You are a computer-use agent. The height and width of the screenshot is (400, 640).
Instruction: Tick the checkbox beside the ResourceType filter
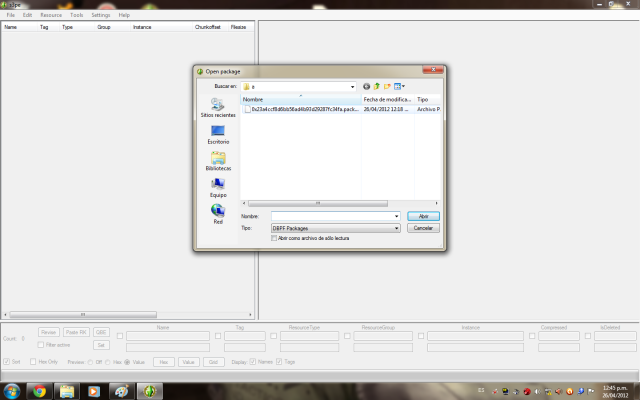tap(273, 336)
